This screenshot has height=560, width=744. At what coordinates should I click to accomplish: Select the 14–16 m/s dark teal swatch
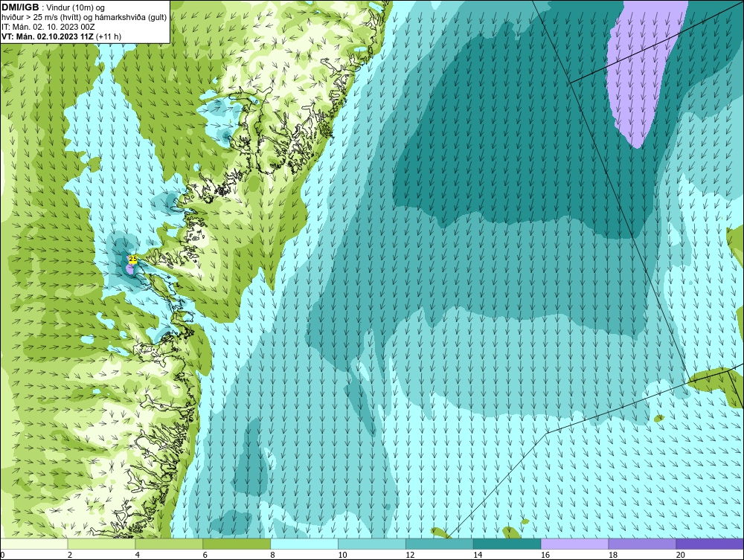coord(507,544)
